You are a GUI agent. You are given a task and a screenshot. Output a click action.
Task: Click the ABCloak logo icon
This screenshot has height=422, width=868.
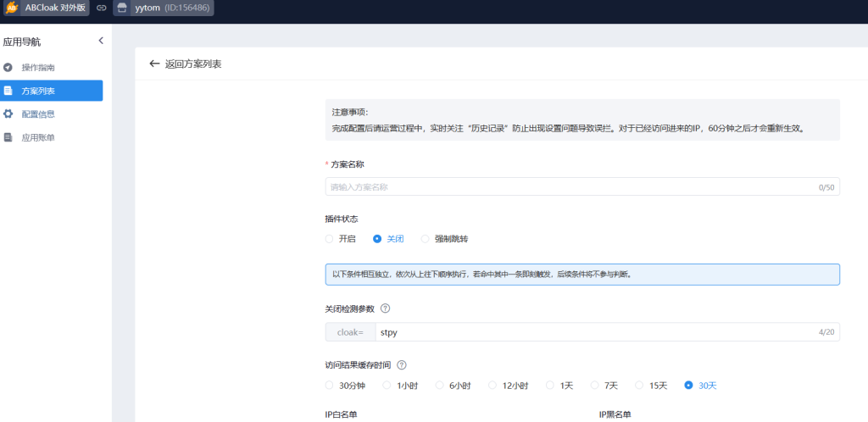[x=12, y=8]
